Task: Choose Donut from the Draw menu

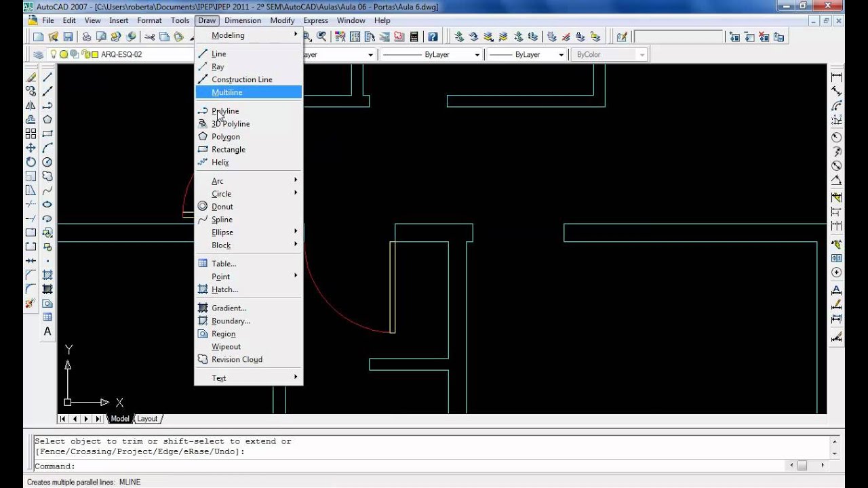Action: tap(248, 207)
